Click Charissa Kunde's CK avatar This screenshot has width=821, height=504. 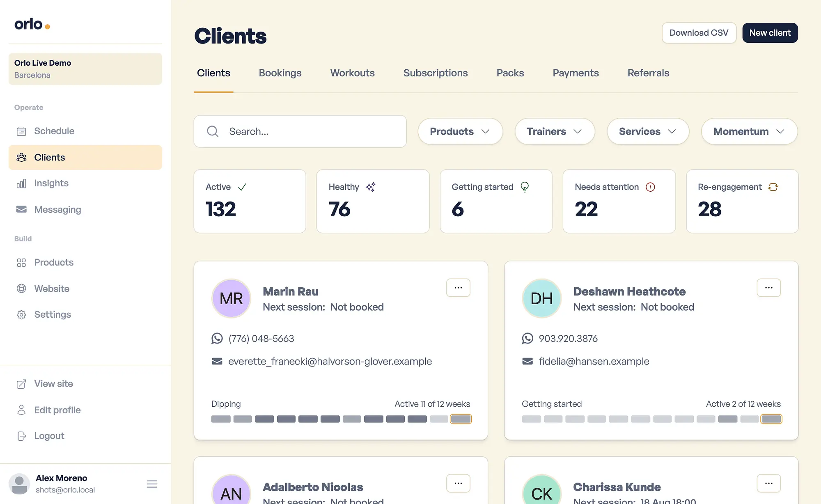(541, 490)
